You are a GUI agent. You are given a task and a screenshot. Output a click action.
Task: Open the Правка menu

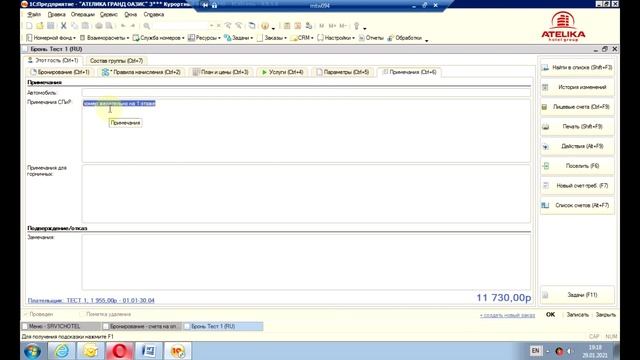(x=56, y=14)
